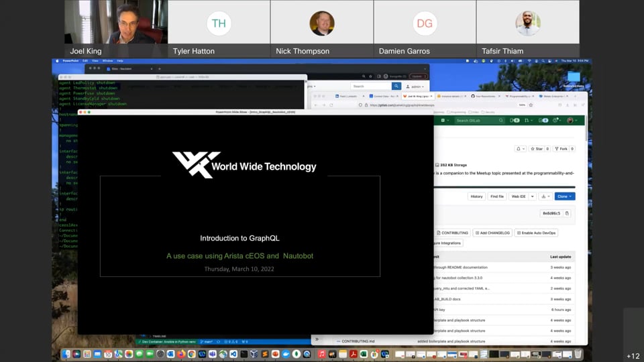Image resolution: width=644 pixels, height=362 pixels.
Task: Expand the blue Clone dropdown
Action: [x=565, y=196]
